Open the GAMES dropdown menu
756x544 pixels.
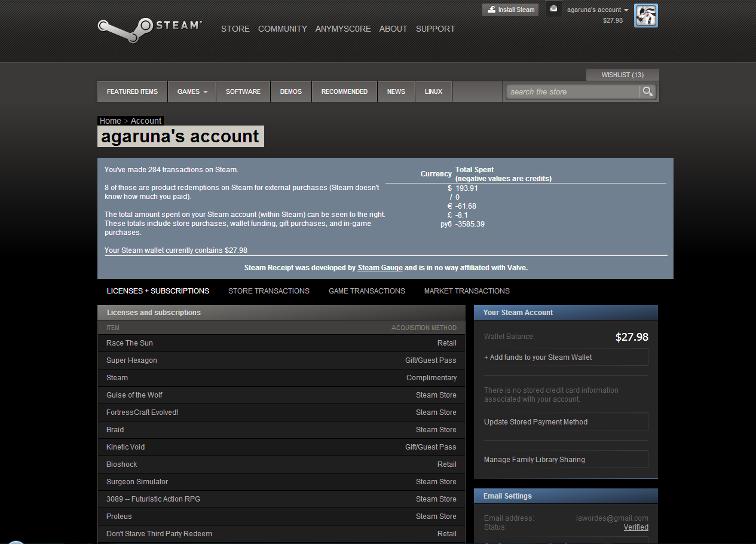coord(192,91)
